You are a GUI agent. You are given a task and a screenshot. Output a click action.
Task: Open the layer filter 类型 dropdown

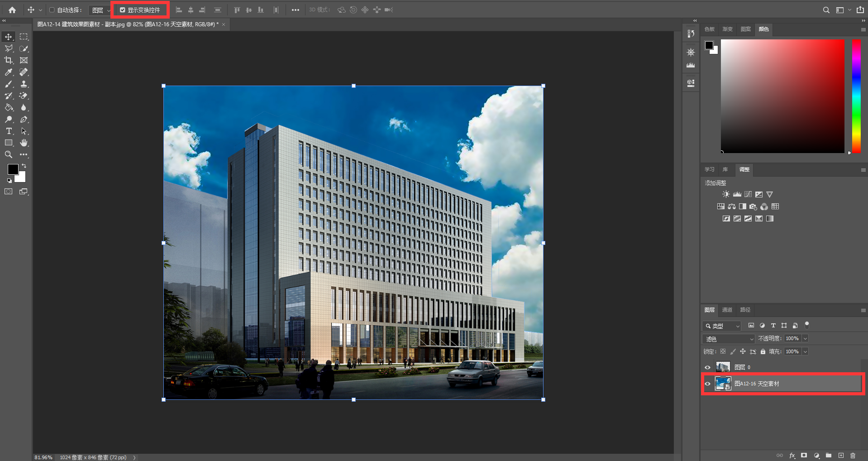(x=721, y=326)
